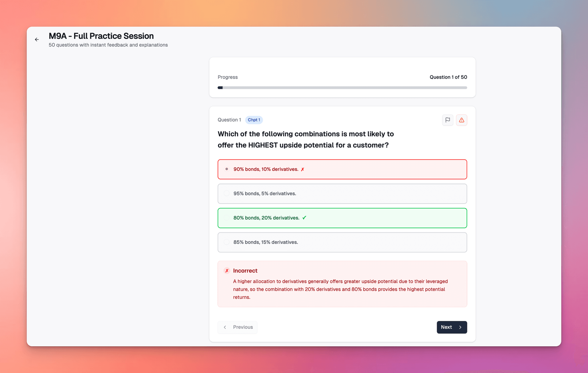Click the red X mark on wrong answer
The height and width of the screenshot is (373, 588).
click(303, 169)
